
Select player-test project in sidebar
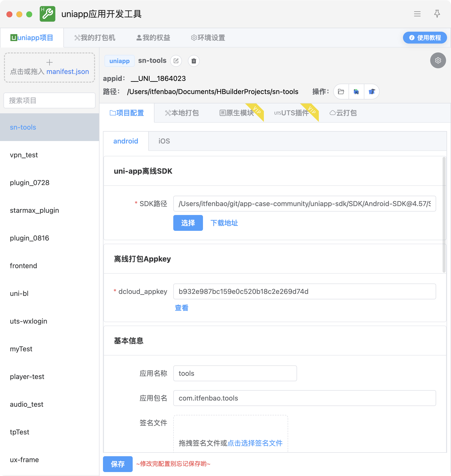click(50, 377)
